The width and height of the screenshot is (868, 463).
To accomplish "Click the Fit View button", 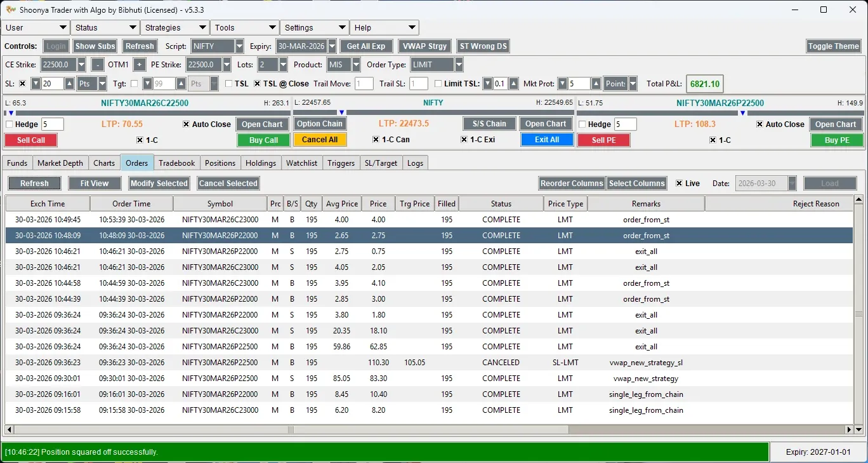I will (95, 184).
